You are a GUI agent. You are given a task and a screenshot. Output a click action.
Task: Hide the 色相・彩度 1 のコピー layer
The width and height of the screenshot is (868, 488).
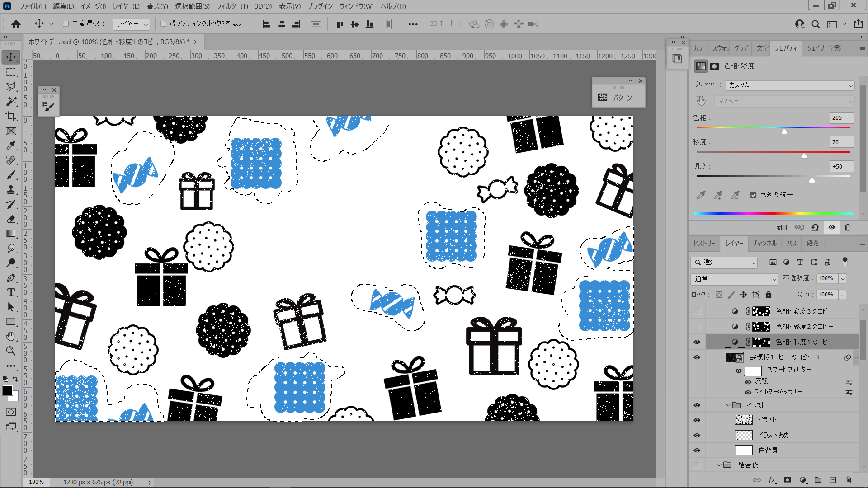(x=697, y=342)
